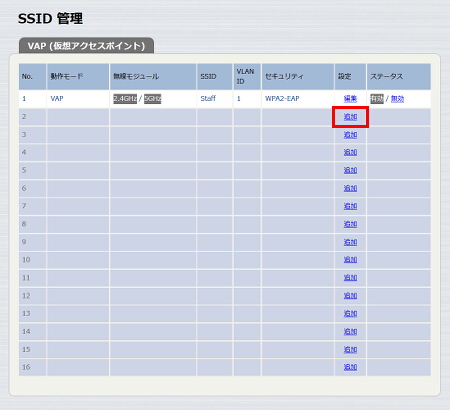Screen dimensions: 450x410
Task: Click the 追加 link in row 4
Action: click(x=350, y=152)
